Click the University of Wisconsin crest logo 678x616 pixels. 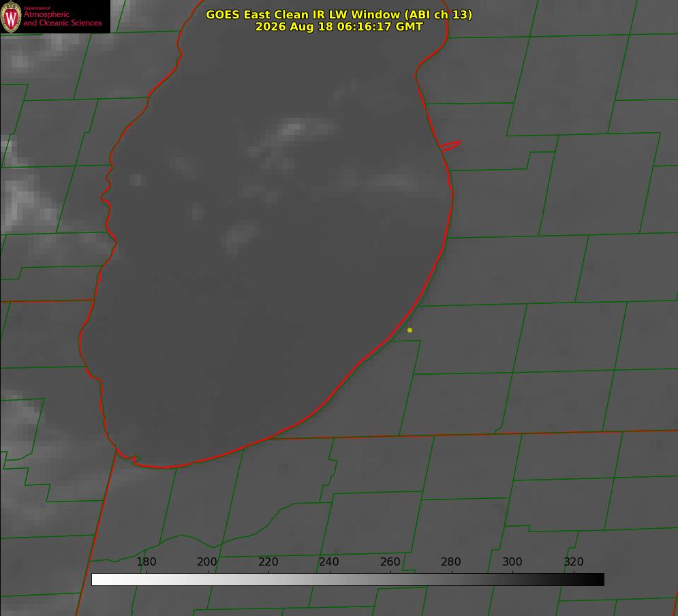click(x=11, y=16)
